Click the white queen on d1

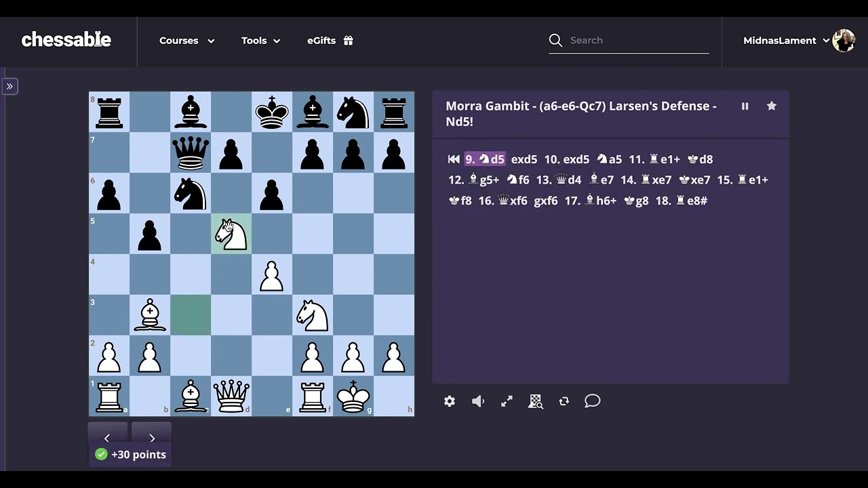pyautogui.click(x=231, y=396)
